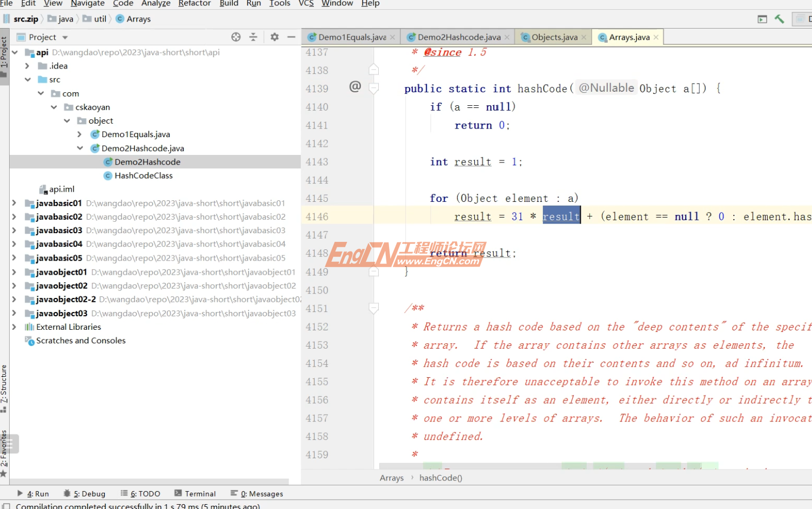Click the locate/scroll from source icon
812x509 pixels.
(236, 37)
